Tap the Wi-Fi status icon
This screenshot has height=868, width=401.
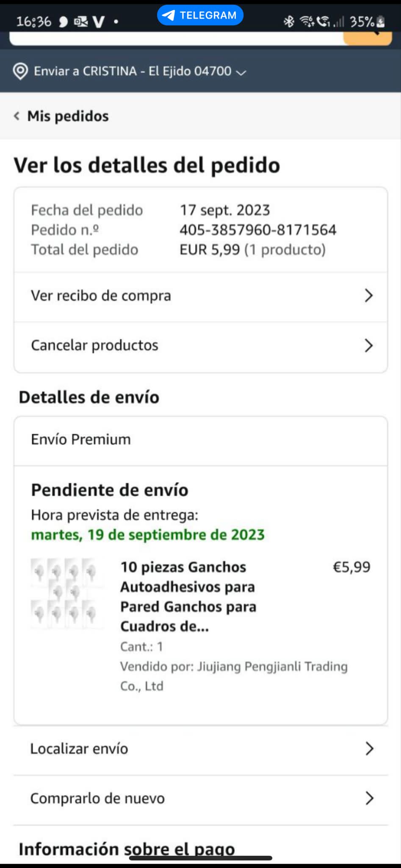point(307,21)
